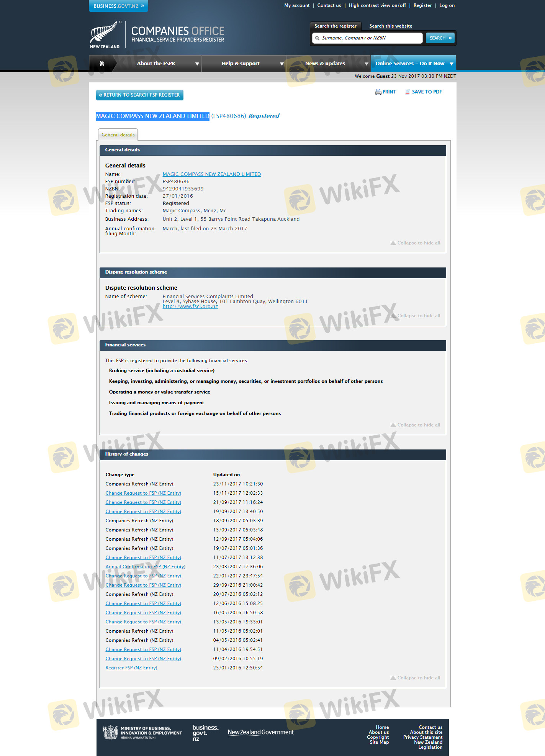
Task: Switch to Search this website tab
Action: pyautogui.click(x=390, y=26)
